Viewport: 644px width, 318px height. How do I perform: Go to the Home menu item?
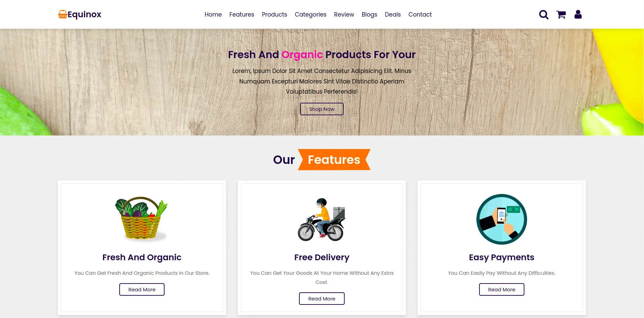coord(213,15)
